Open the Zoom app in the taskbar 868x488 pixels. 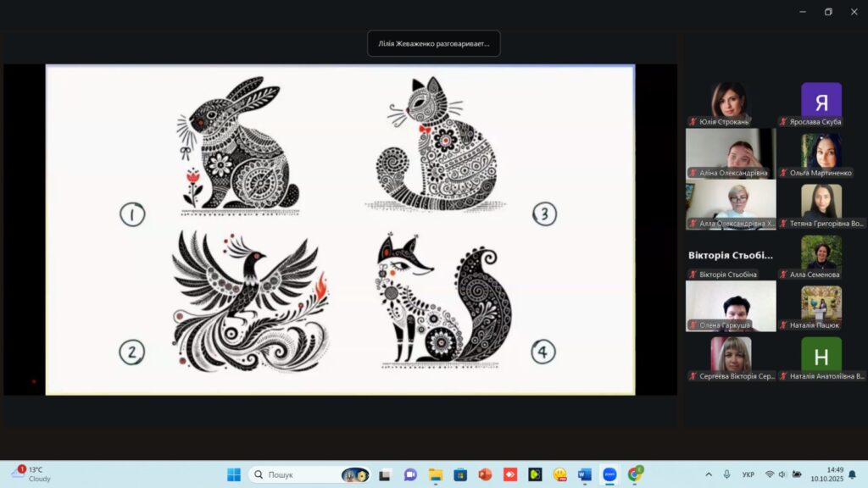609,474
